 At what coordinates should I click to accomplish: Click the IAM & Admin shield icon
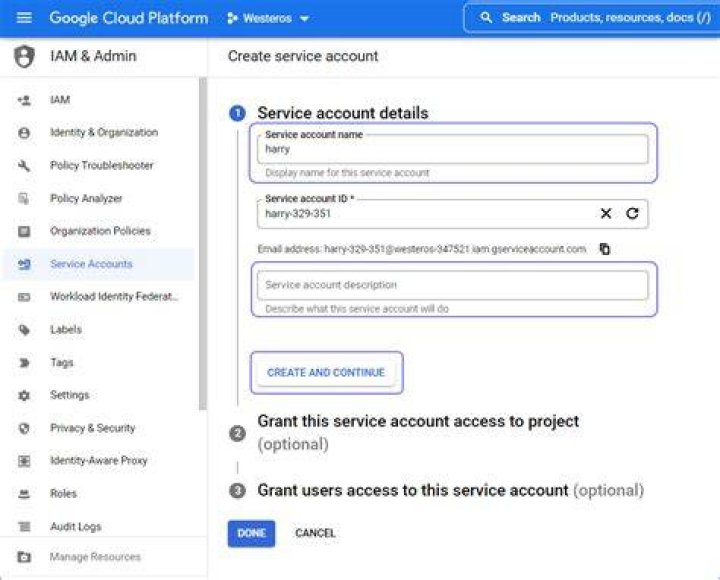coord(24,56)
